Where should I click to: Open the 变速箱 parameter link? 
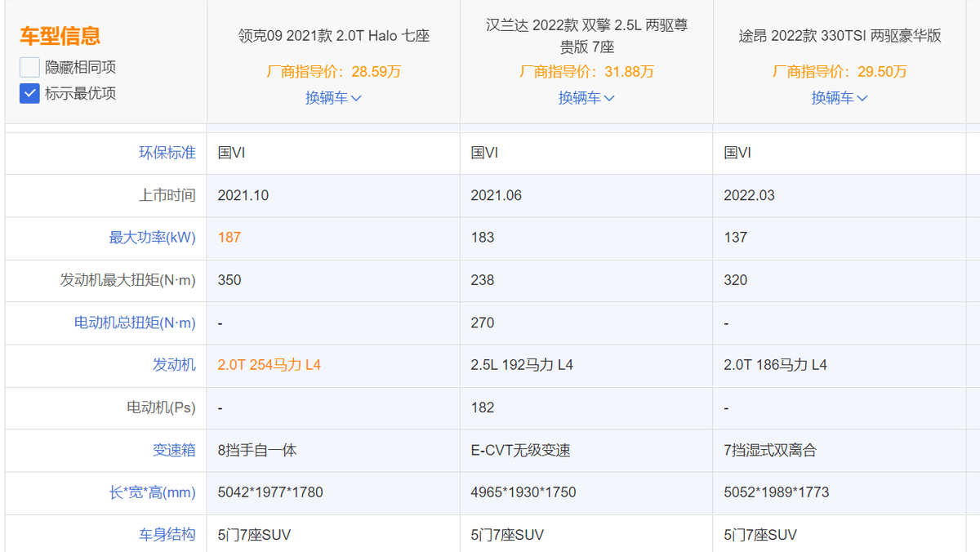[x=174, y=450]
